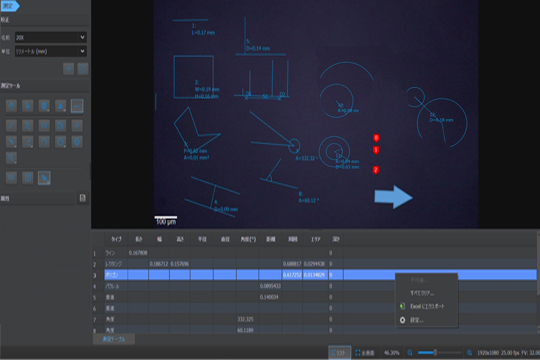Select the pointer selection tool
540x360 pixels.
pos(28,105)
